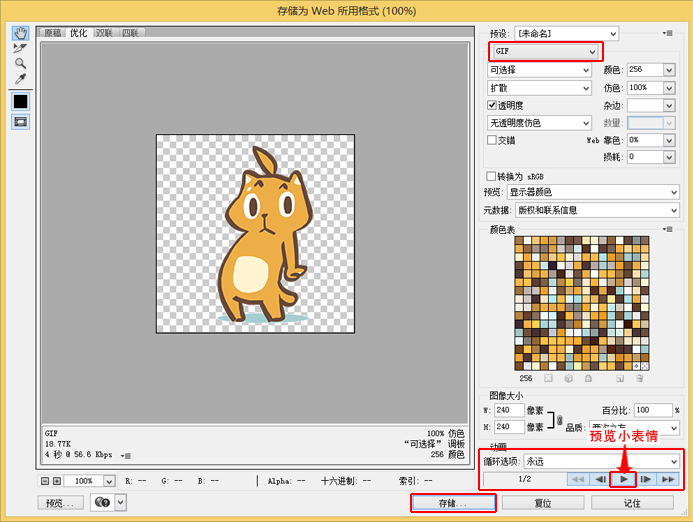Click the black eyedropper color swatch
693x522 pixels.
pos(20,102)
